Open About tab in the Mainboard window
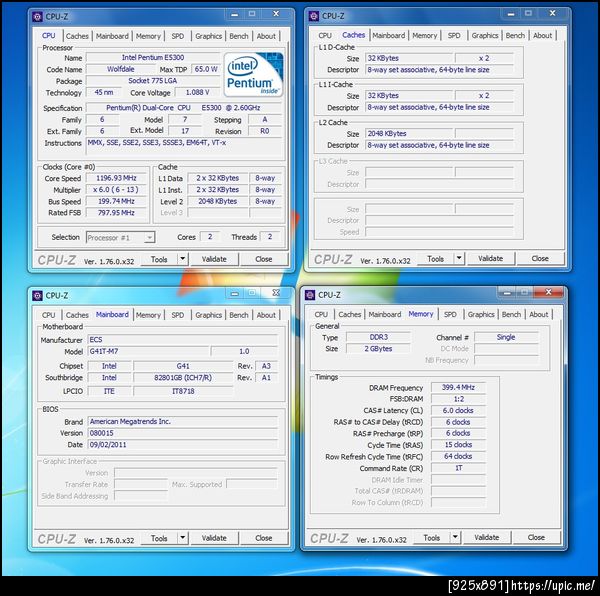 tap(266, 315)
